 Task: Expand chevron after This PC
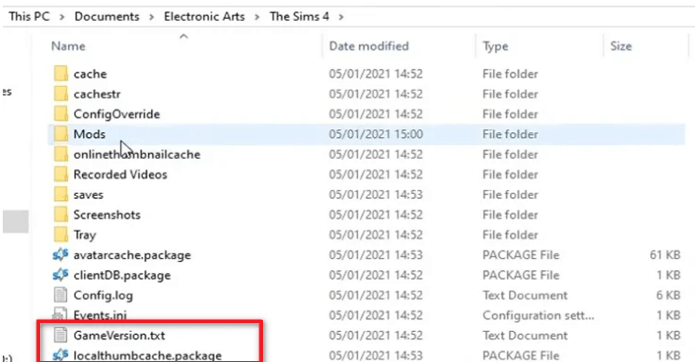coord(62,17)
